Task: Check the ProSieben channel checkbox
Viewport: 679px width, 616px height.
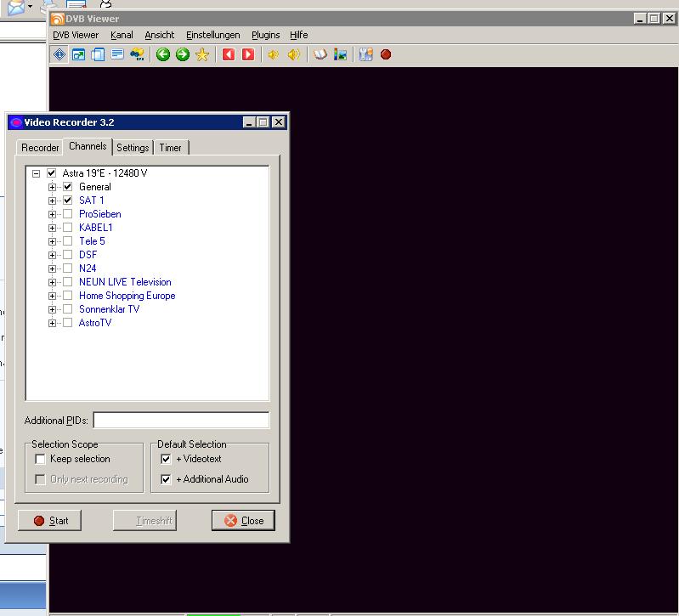Action: [x=67, y=214]
